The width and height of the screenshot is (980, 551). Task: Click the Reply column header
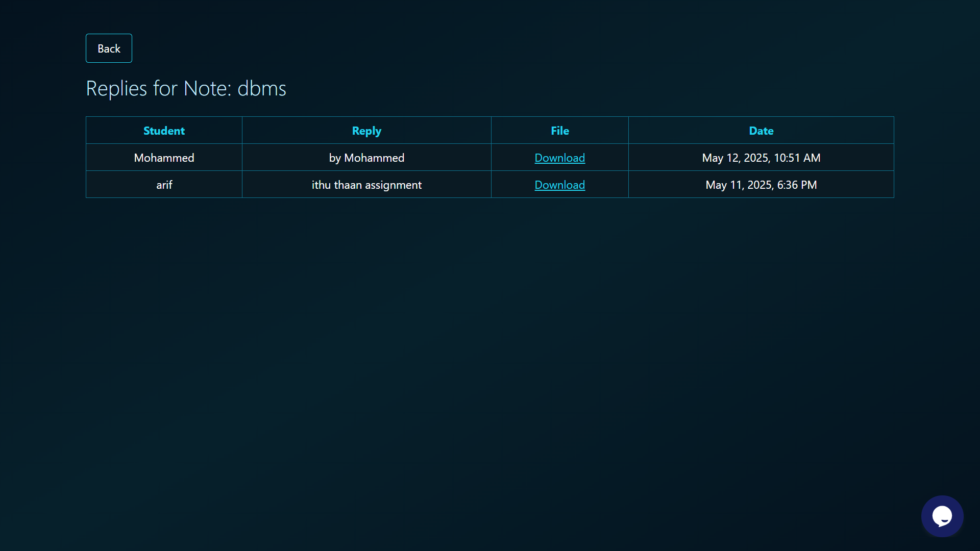pos(366,131)
